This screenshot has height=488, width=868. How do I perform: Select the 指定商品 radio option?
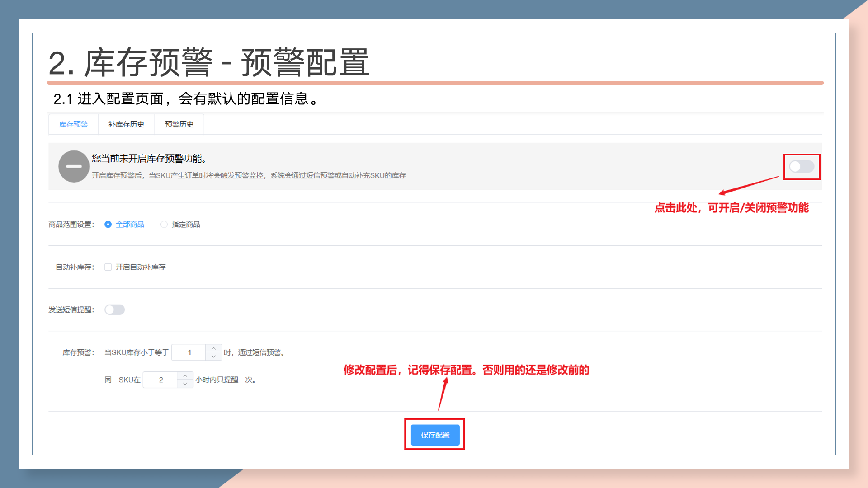click(164, 225)
